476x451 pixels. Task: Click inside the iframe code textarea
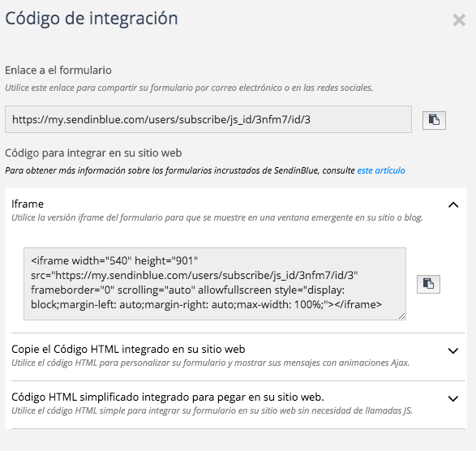tap(215, 284)
